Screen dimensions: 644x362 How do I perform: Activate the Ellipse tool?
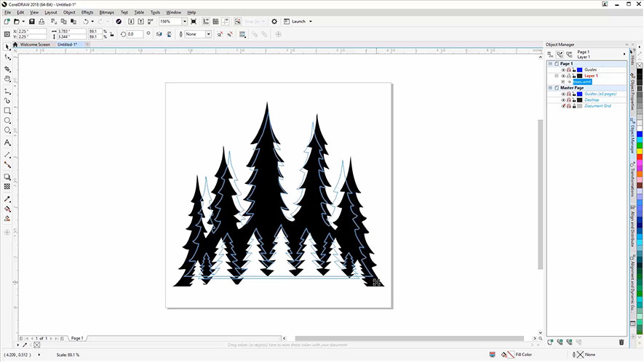pyautogui.click(x=7, y=121)
